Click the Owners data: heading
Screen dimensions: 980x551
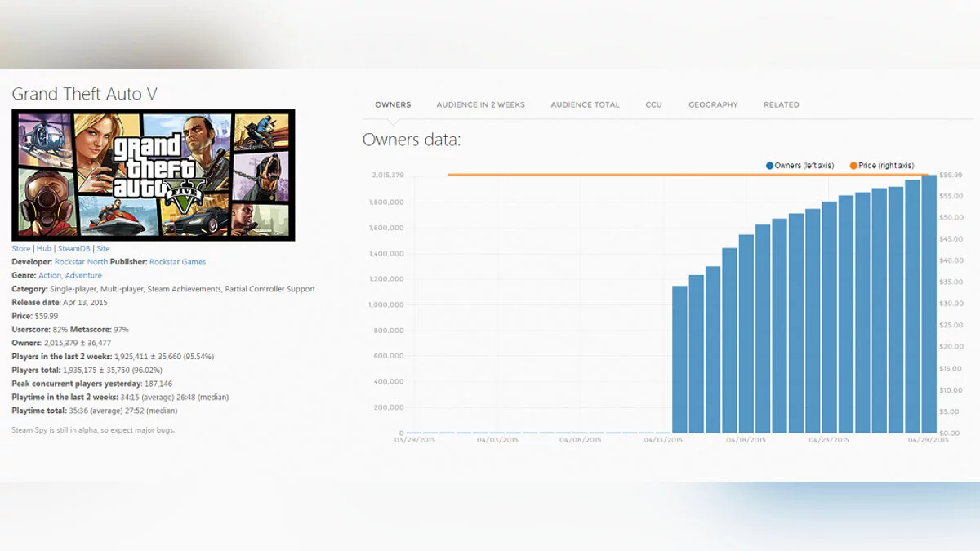click(x=412, y=140)
